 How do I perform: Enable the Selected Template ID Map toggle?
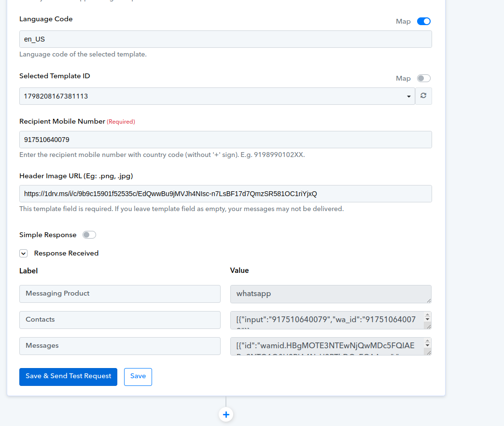424,78
